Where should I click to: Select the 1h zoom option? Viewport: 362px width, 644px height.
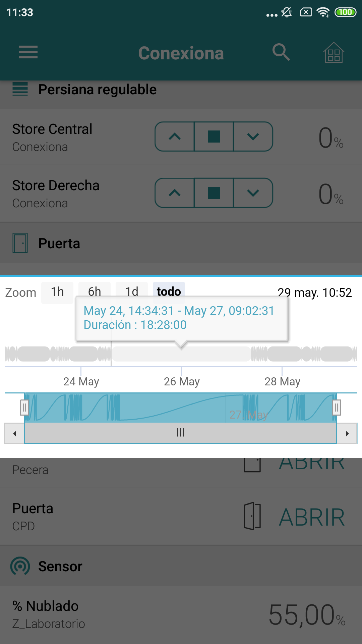click(57, 292)
